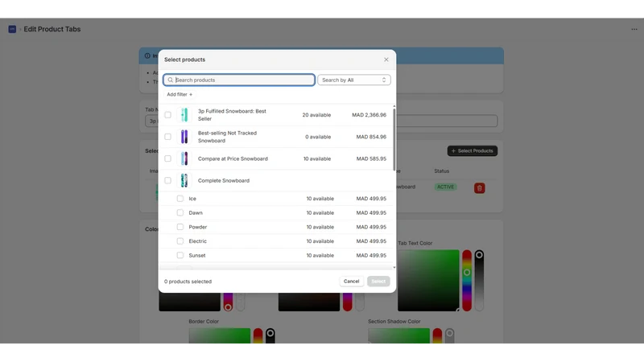Click the Select button in dialog footer
Image resolution: width=644 pixels, height=362 pixels.
coord(378,281)
